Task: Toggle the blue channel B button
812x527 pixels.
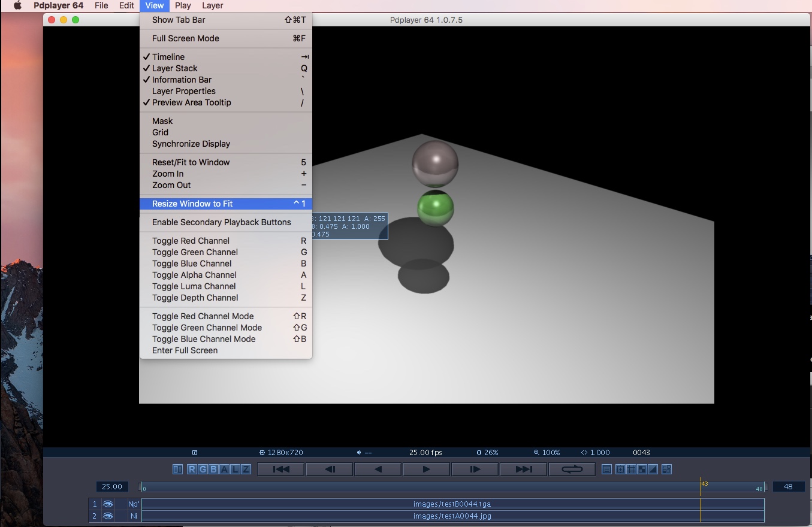Action: (x=214, y=470)
